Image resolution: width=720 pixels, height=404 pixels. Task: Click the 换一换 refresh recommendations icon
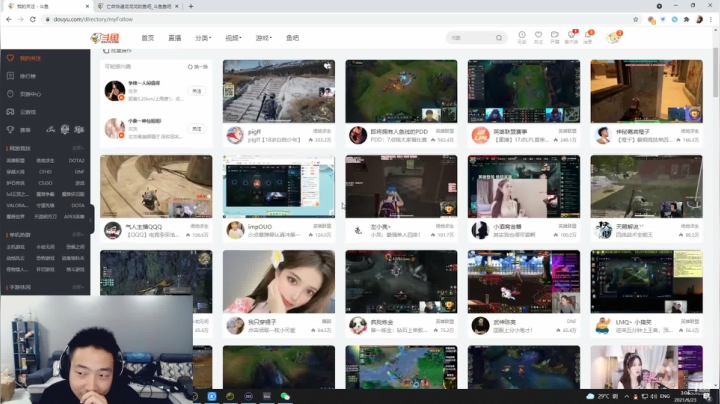[190, 67]
